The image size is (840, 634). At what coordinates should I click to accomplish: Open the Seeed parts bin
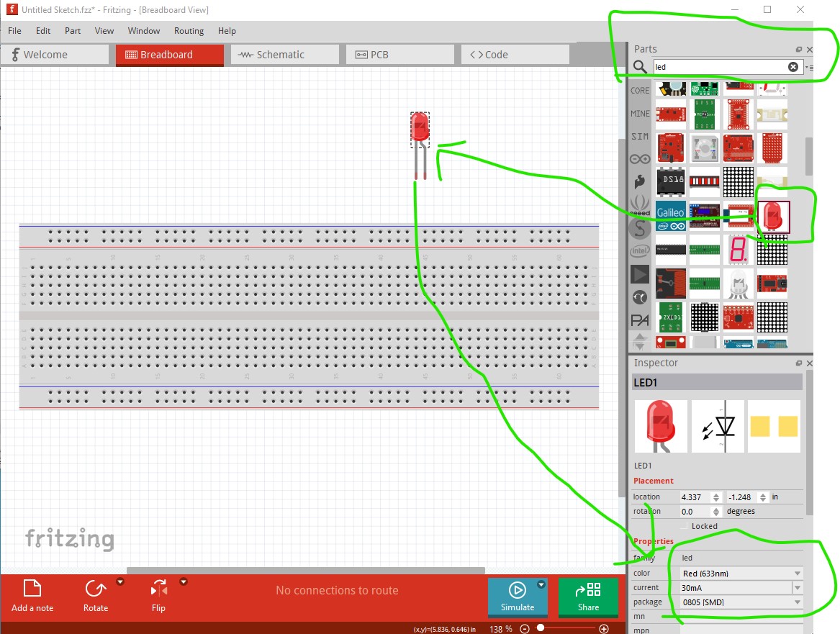click(x=640, y=205)
